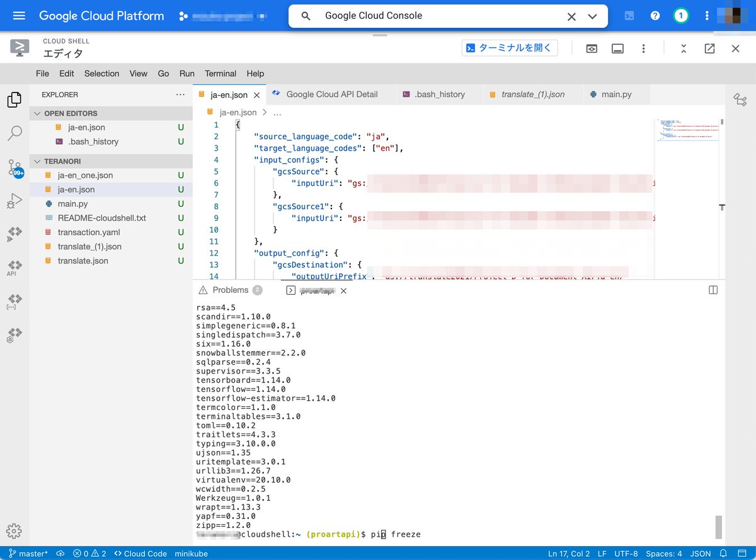Activate Cloud Shell icon in top header

pyautogui.click(x=629, y=16)
